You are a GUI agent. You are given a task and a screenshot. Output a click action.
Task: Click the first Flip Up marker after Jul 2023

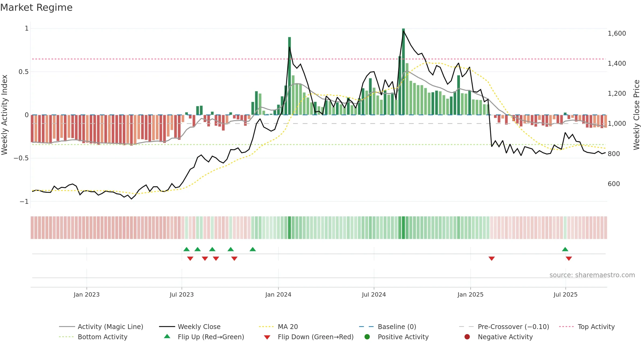[186, 249]
